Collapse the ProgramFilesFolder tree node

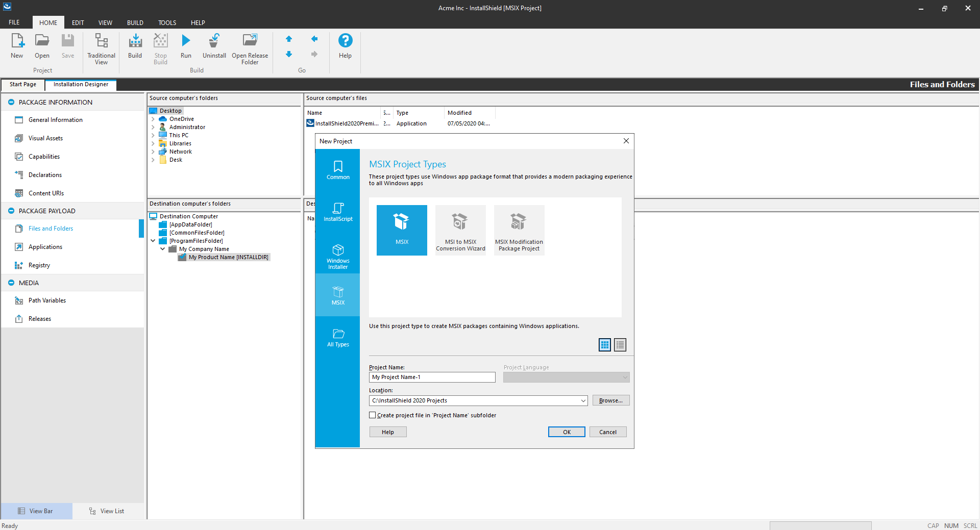click(153, 241)
